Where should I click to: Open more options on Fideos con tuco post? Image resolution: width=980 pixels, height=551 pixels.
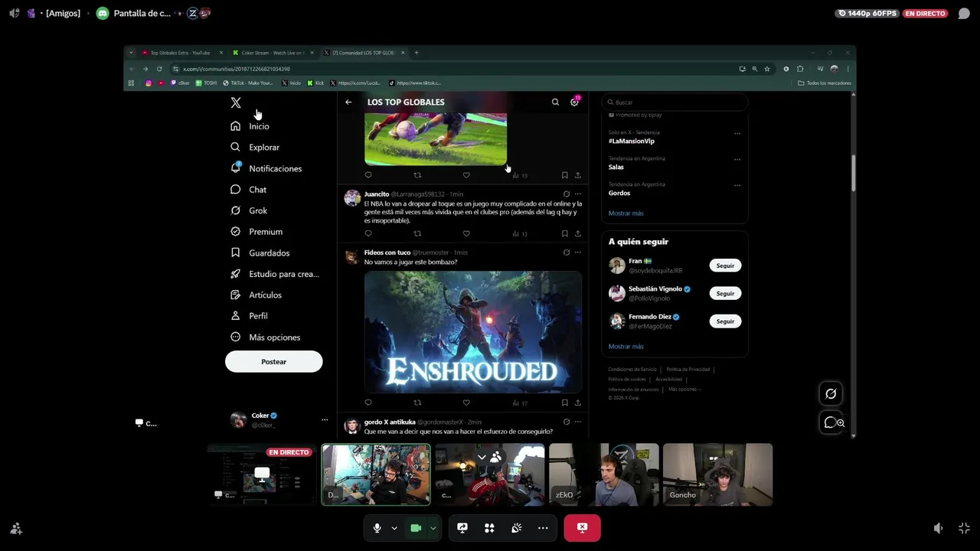pos(578,253)
